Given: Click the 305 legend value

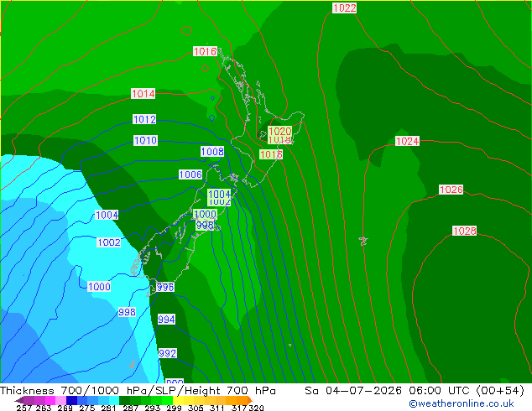Looking at the screenshot, I should coord(196,408).
